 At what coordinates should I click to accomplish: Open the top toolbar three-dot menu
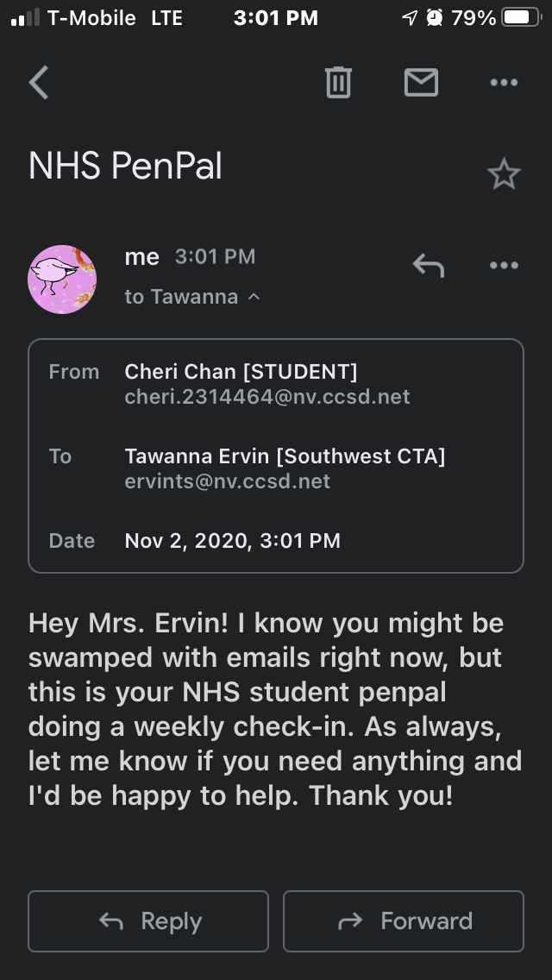(504, 83)
